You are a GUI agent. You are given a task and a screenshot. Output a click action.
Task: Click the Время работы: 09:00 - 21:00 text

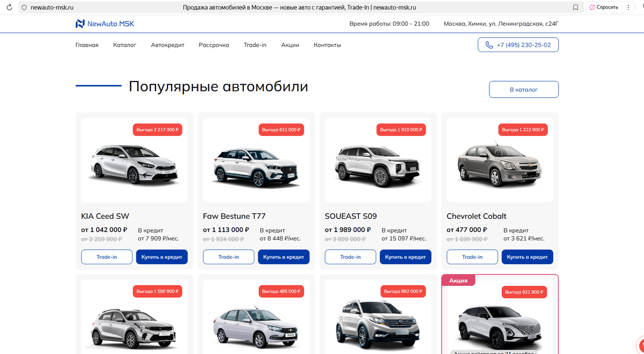click(x=389, y=24)
